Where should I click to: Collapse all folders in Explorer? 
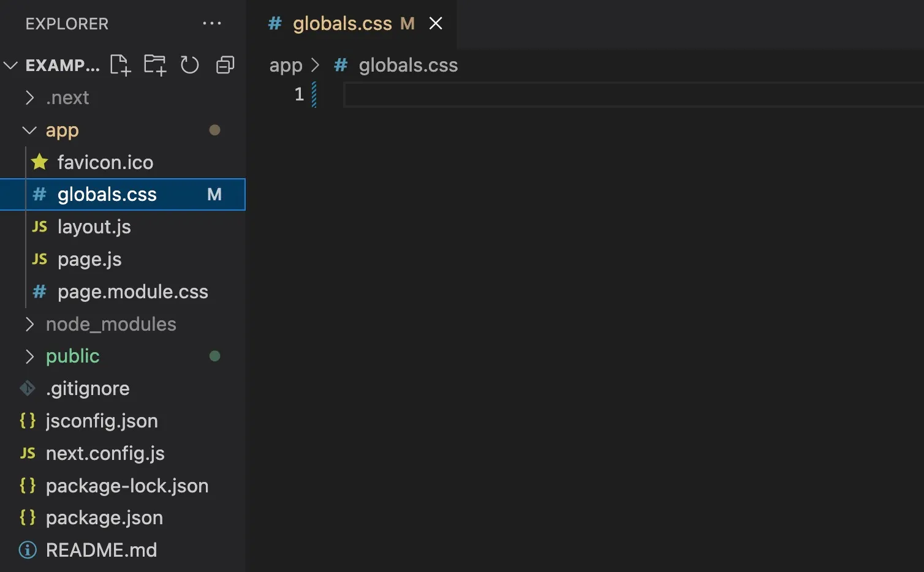(x=225, y=65)
